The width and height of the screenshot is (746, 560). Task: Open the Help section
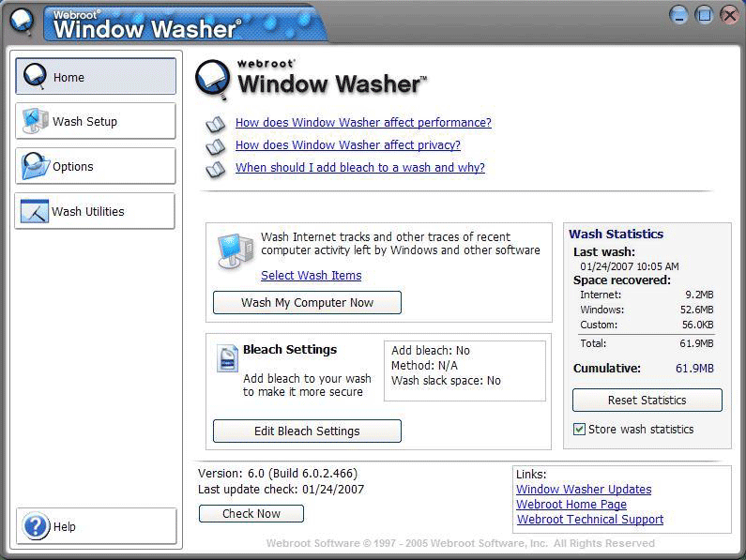[97, 526]
